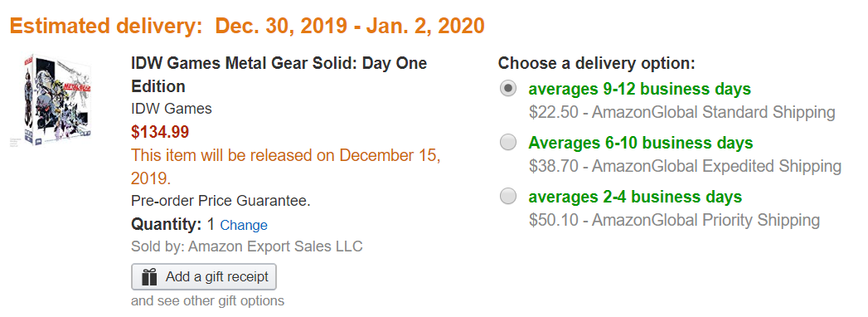Select the 6-10 business days radio button
Viewport: 868px width, 317px height.
508,143
